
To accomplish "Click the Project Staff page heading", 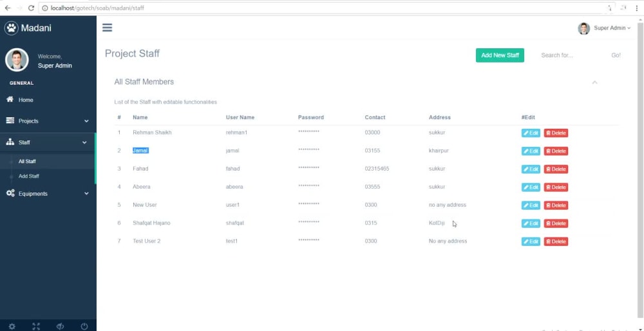I will tap(132, 53).
